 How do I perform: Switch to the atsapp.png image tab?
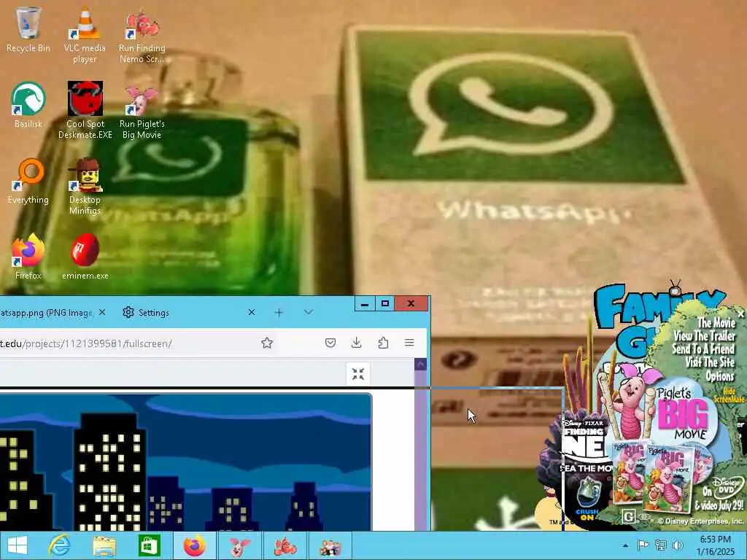click(47, 313)
